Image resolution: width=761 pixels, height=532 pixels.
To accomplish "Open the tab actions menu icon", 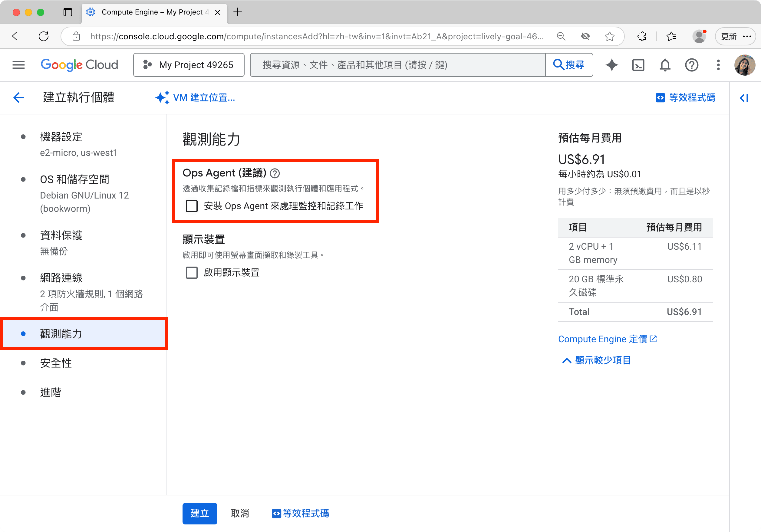I will tap(68, 12).
